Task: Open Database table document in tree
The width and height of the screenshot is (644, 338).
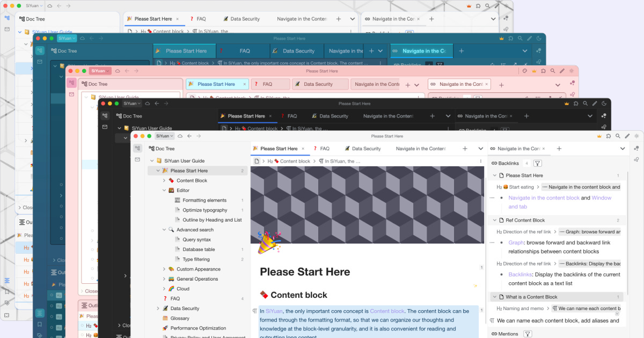Action: [199, 249]
